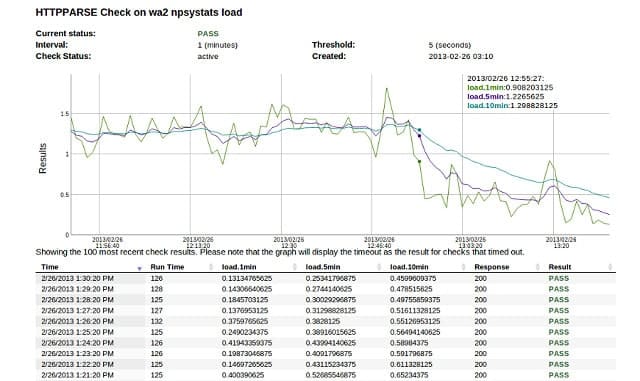Click the Results y-axis label
Screen dimensions: 640x381
(x=43, y=158)
